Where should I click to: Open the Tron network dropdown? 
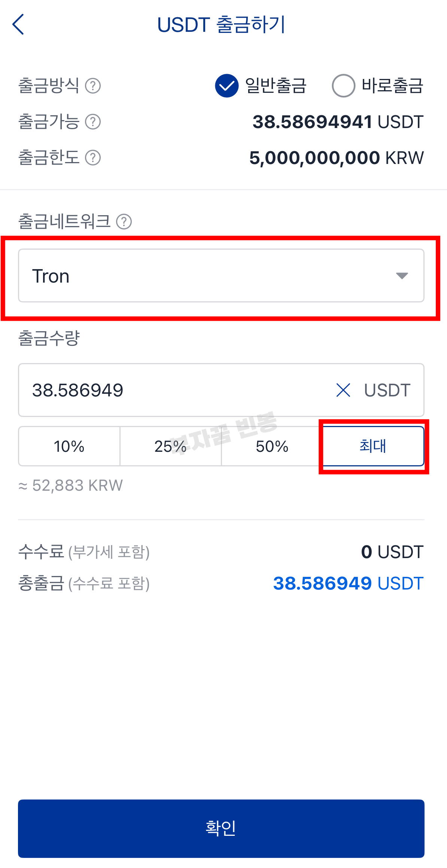221,275
